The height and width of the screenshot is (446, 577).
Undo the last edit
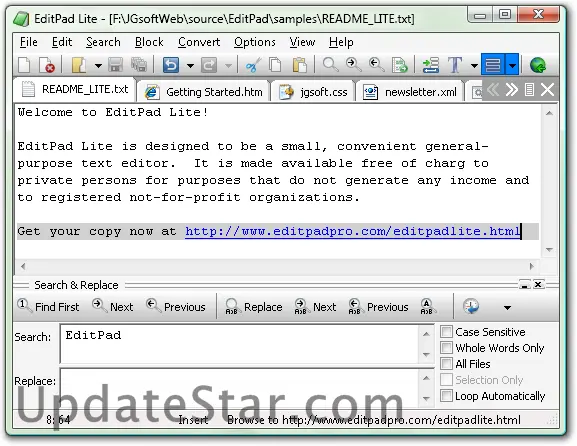pyautogui.click(x=171, y=66)
